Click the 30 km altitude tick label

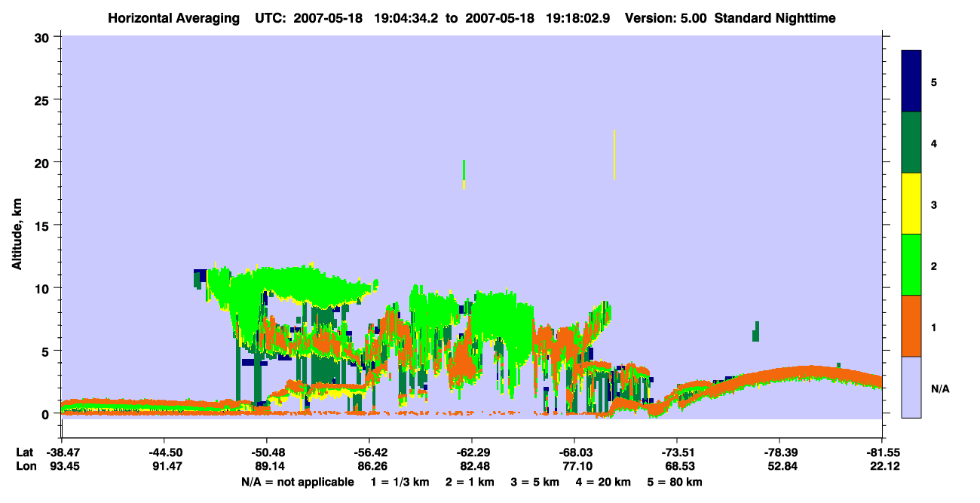44,37
